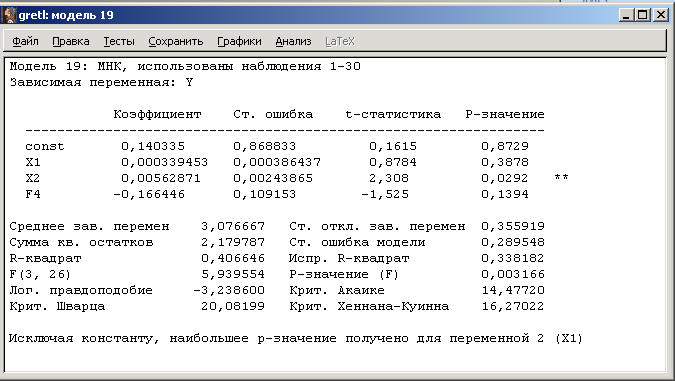Screen dimensions: 675x381
Task: Click the disabled LaTeX menu
Action: point(340,41)
